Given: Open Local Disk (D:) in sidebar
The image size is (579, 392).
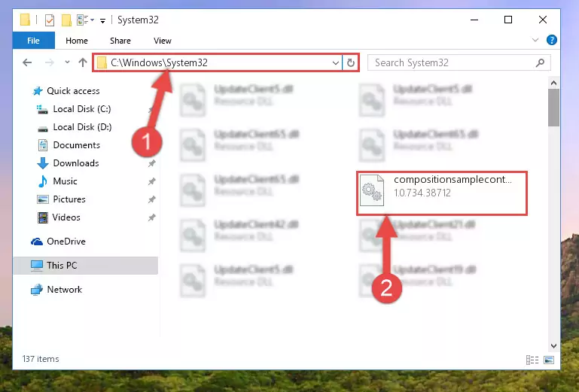Looking at the screenshot, I should [x=82, y=127].
